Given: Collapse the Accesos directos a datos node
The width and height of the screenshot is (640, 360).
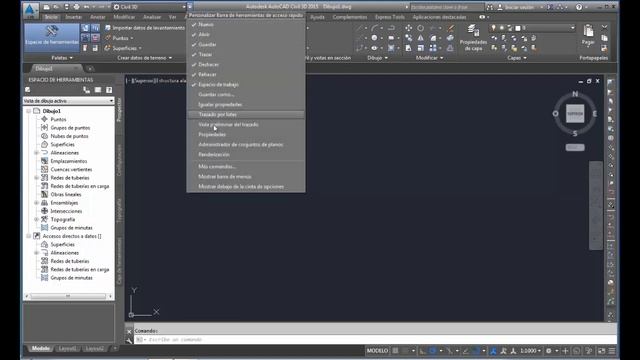Looking at the screenshot, I should coord(29,236).
